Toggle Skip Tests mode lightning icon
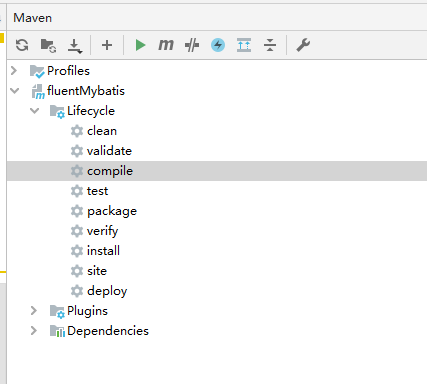The height and width of the screenshot is (384, 427). pyautogui.click(x=218, y=45)
